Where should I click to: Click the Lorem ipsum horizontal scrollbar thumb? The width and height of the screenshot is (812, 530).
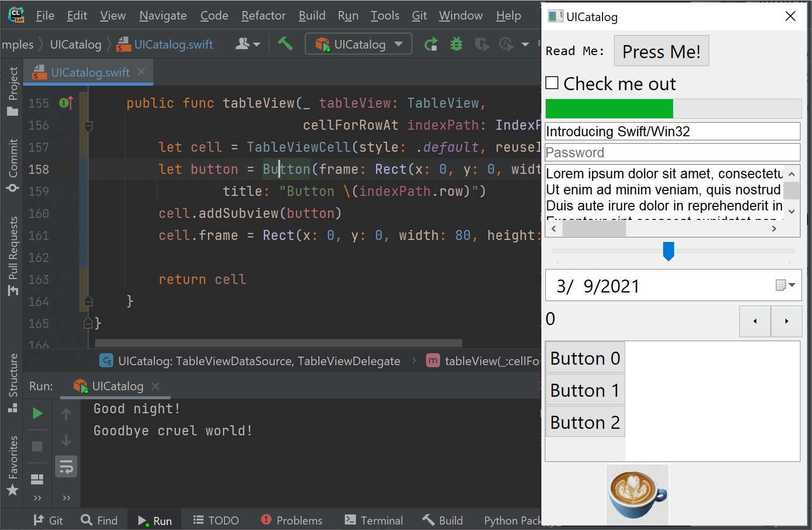[594, 229]
